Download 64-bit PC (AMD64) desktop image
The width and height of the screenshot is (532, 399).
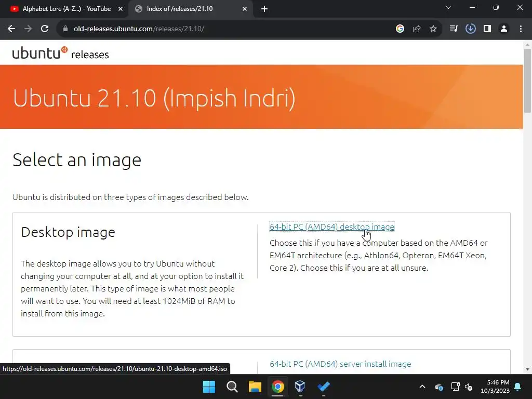[x=332, y=227]
